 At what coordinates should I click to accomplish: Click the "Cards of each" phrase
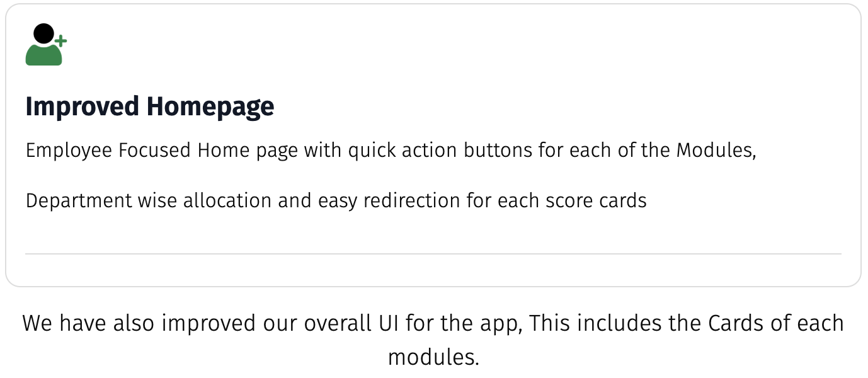pos(776,323)
